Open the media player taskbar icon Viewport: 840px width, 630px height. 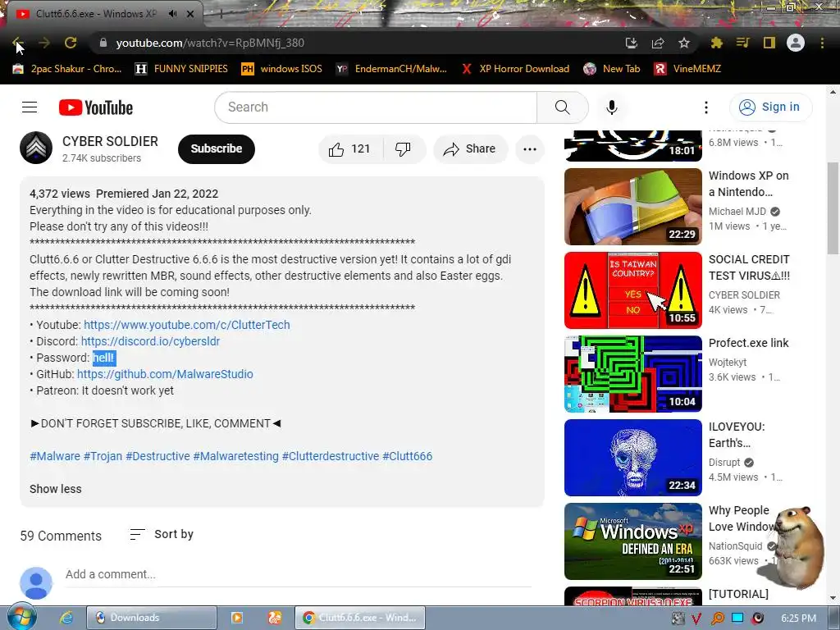pyautogui.click(x=236, y=618)
